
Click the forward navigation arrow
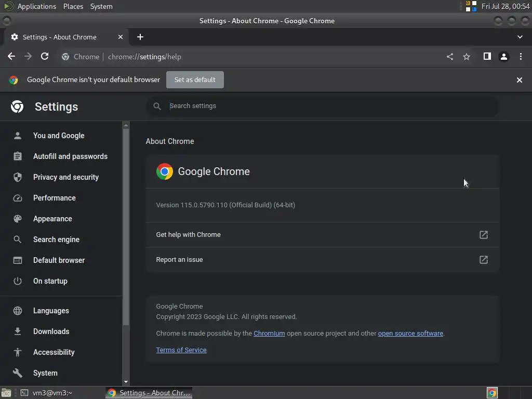28,56
